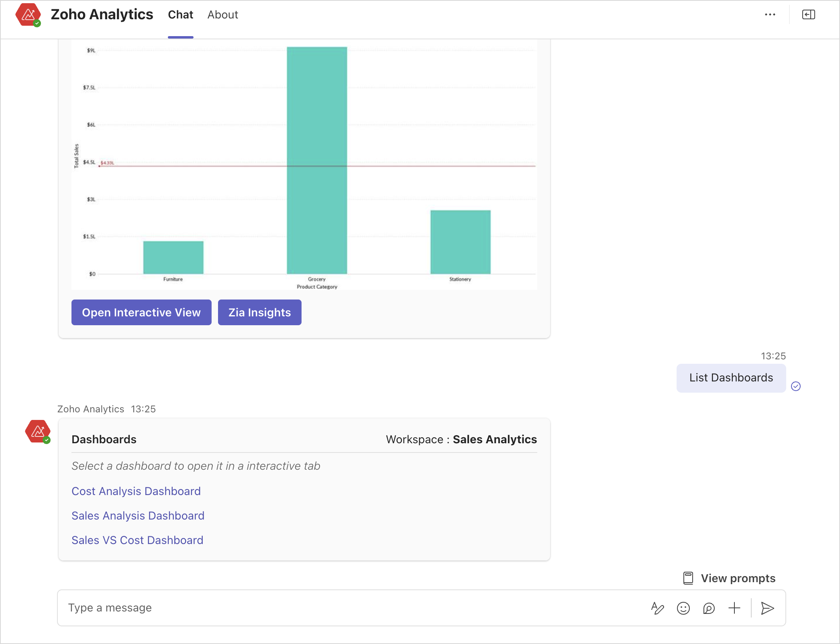Viewport: 840px width, 644px height.
Task: Click the View prompts notebook icon
Action: click(688, 578)
